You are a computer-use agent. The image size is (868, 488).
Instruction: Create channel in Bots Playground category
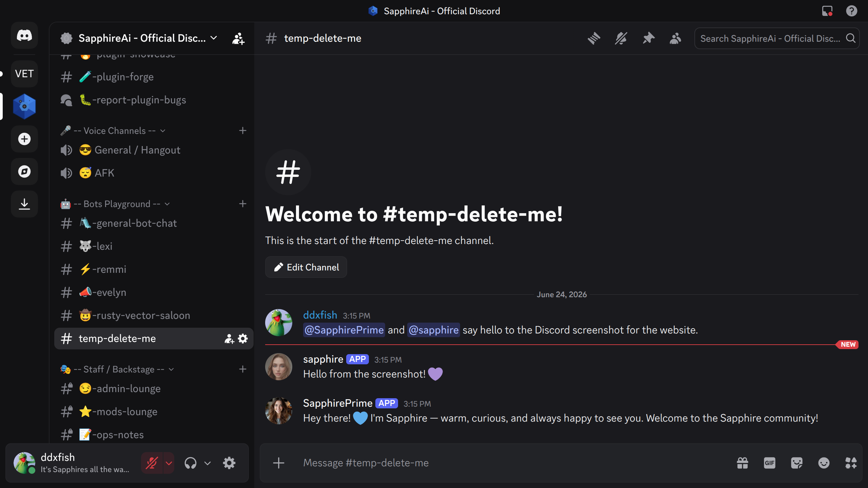(243, 204)
